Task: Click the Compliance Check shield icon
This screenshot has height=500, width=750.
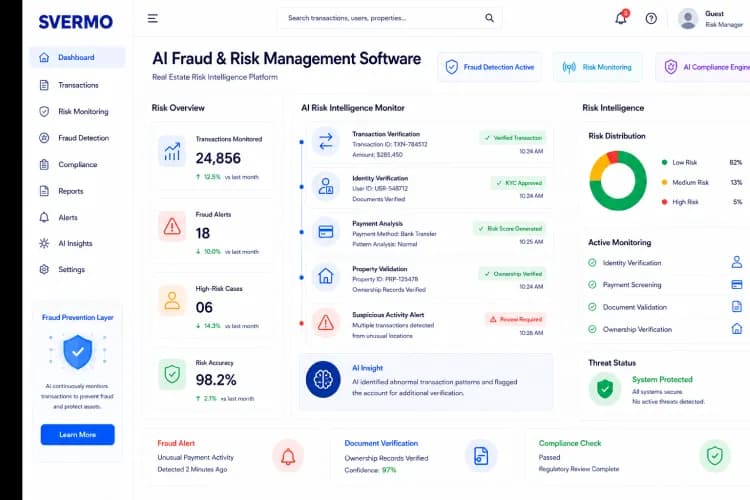Action: 715,456
